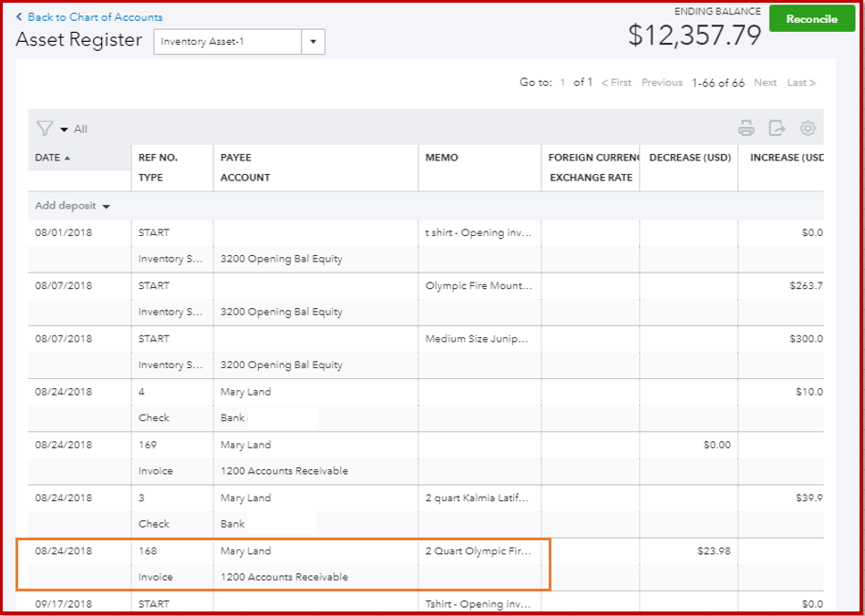Click the '2 quart Kalmia Latif...' memo
The height and width of the screenshot is (616, 865).
(478, 498)
